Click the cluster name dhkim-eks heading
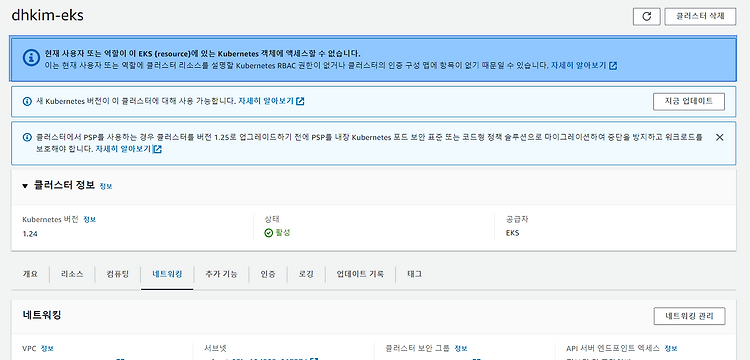 pyautogui.click(x=47, y=15)
